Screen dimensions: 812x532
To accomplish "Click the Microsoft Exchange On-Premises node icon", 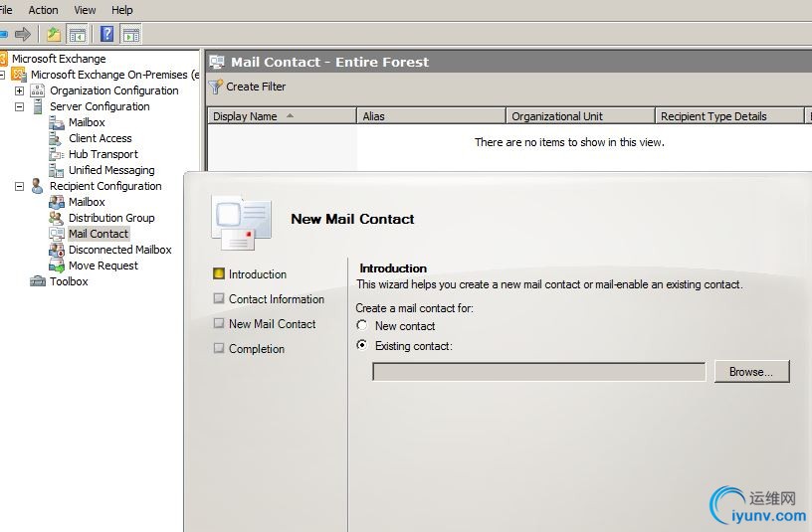I will (19, 75).
